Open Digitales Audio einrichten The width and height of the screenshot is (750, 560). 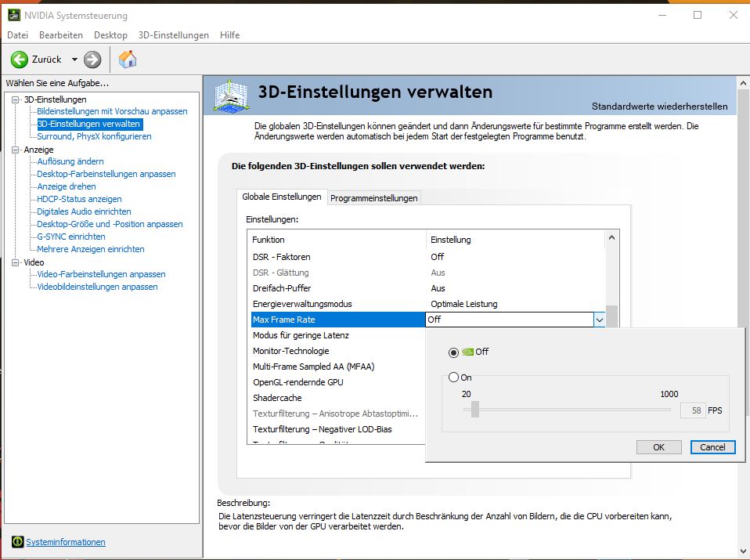pyautogui.click(x=85, y=211)
